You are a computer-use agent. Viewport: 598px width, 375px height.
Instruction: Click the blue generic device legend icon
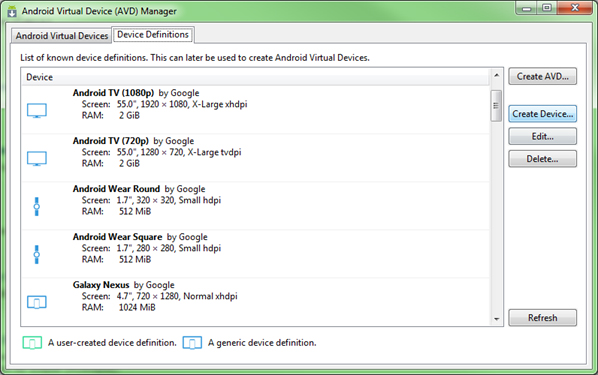192,343
